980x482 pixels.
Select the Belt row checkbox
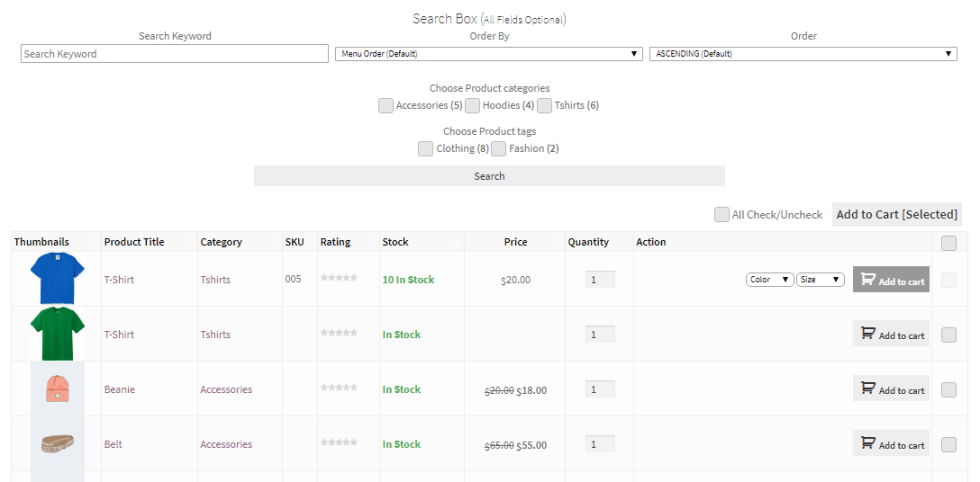tap(949, 444)
